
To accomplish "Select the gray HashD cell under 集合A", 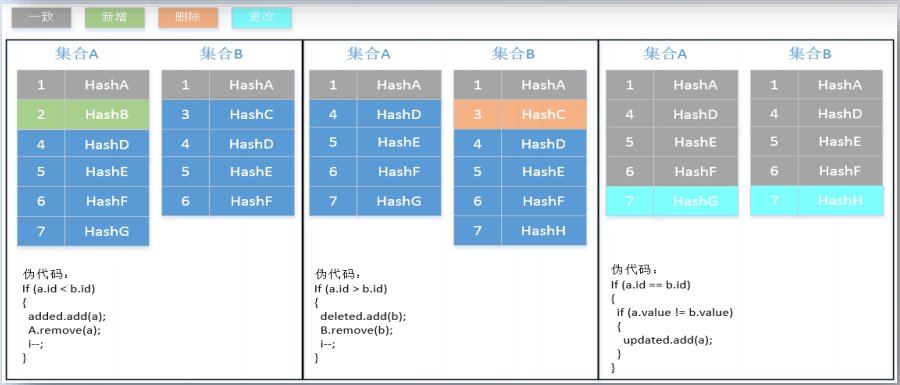I will [x=696, y=114].
